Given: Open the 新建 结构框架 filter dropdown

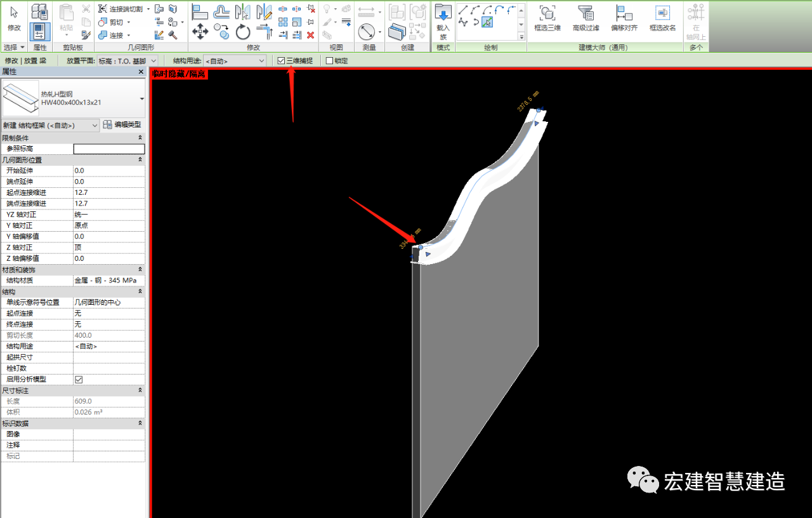Looking at the screenshot, I should pyautogui.click(x=50, y=125).
